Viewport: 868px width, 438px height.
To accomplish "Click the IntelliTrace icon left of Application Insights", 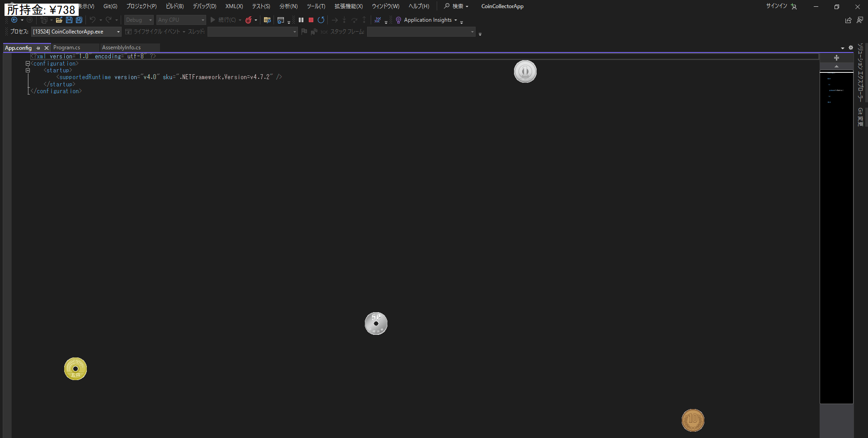I will tap(377, 20).
